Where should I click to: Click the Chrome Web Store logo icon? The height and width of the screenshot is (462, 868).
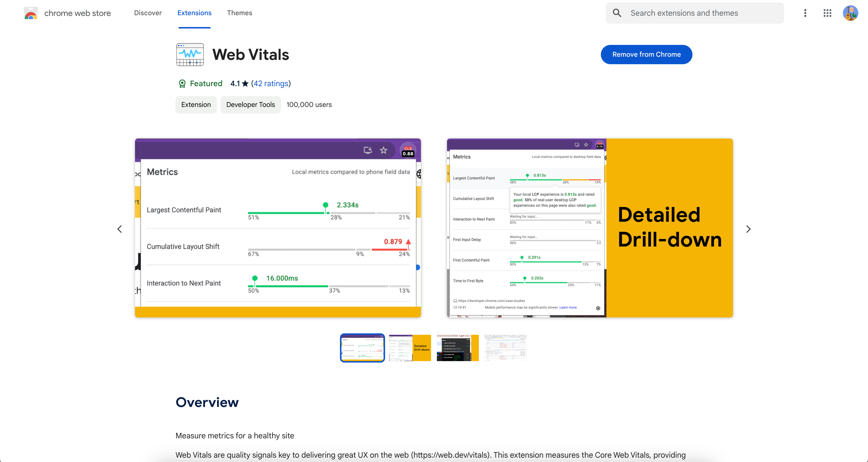(31, 13)
